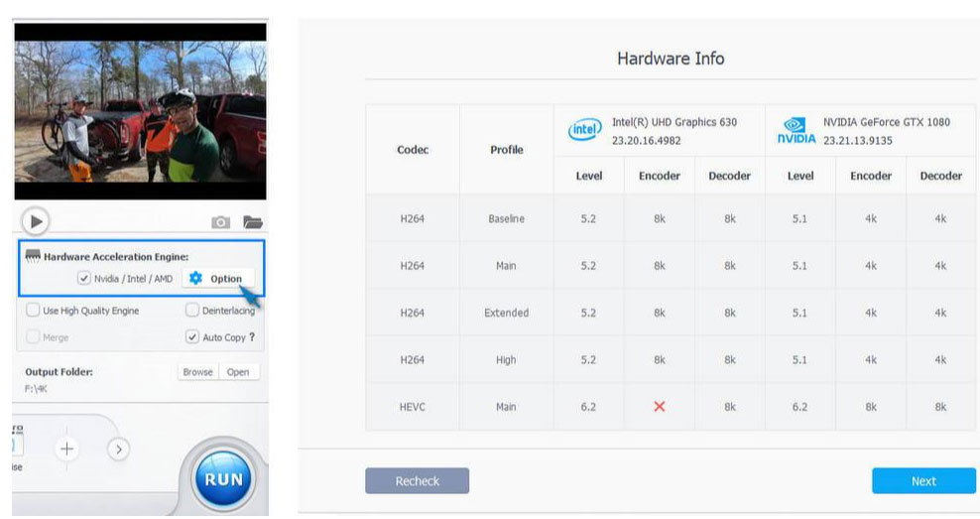Screen dimensions: 980x519
Task: Click the NVIDIA logo in Hardware Info
Action: (796, 131)
